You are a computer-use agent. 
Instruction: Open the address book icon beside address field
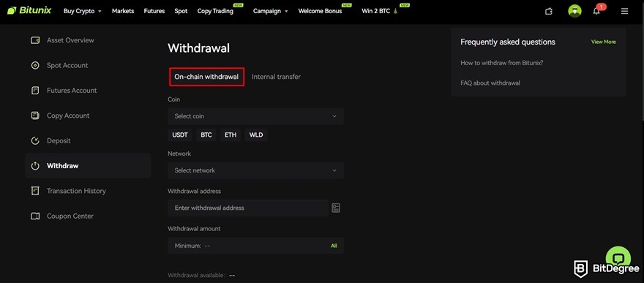click(x=336, y=208)
